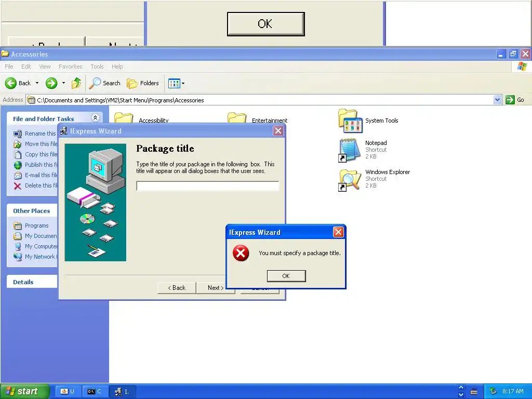Viewport: 532px width, 399px height.
Task: Expand the Back history dropdown arrow
Action: click(x=37, y=83)
